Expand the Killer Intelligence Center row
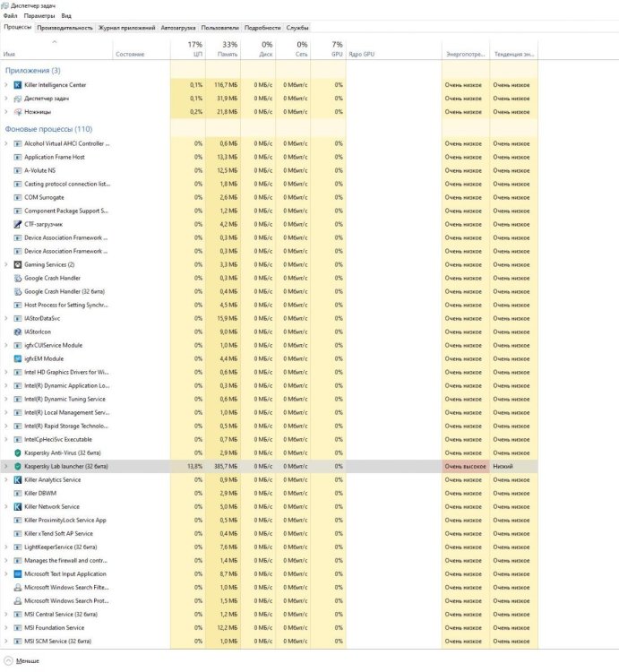 coord(6,85)
